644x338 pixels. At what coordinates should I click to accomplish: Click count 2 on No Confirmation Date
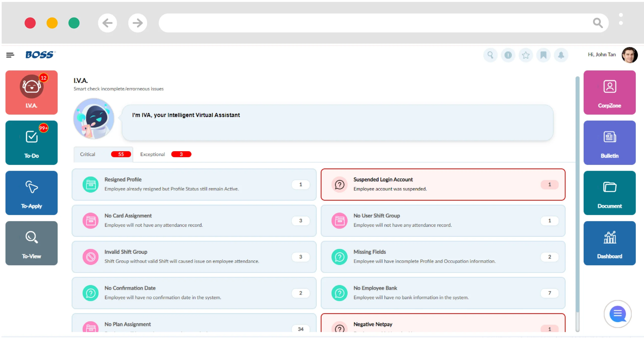click(x=301, y=293)
